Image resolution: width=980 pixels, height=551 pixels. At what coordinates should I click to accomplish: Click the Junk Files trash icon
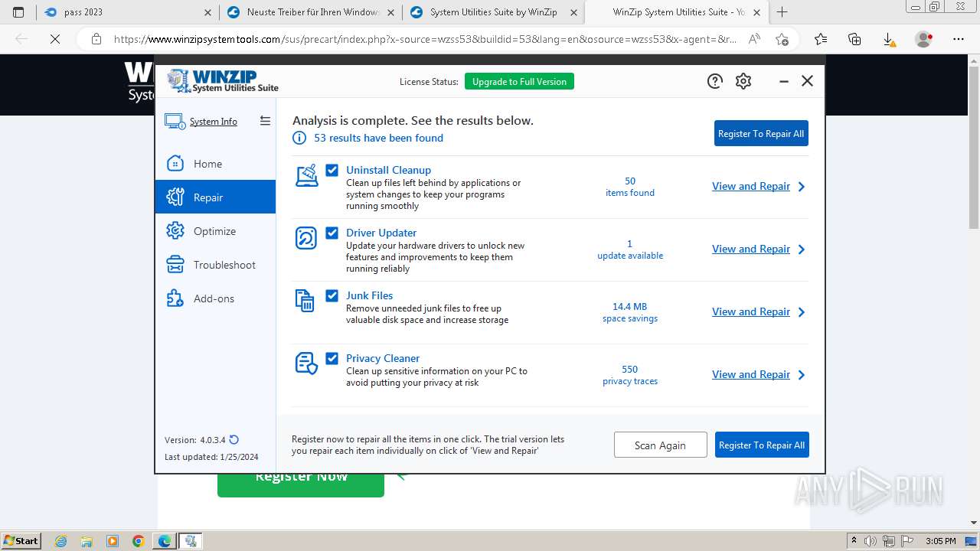pyautogui.click(x=305, y=301)
